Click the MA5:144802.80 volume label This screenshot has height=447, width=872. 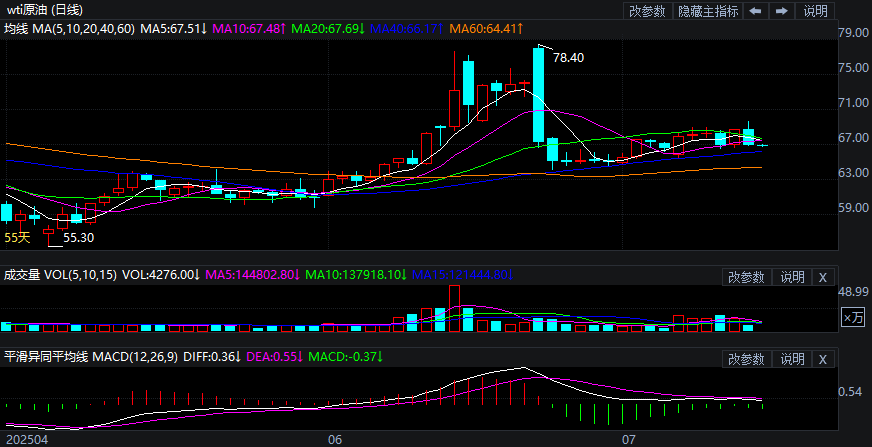click(x=253, y=275)
